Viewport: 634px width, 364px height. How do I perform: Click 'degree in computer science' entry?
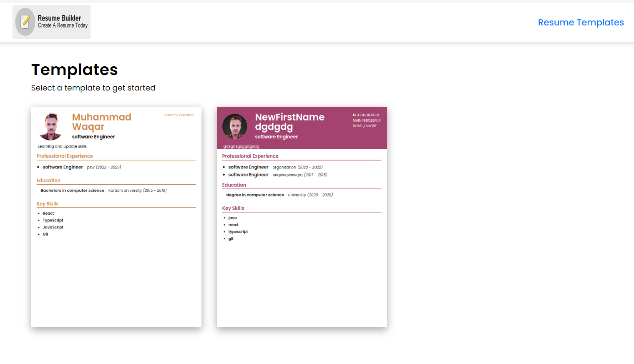click(x=255, y=195)
